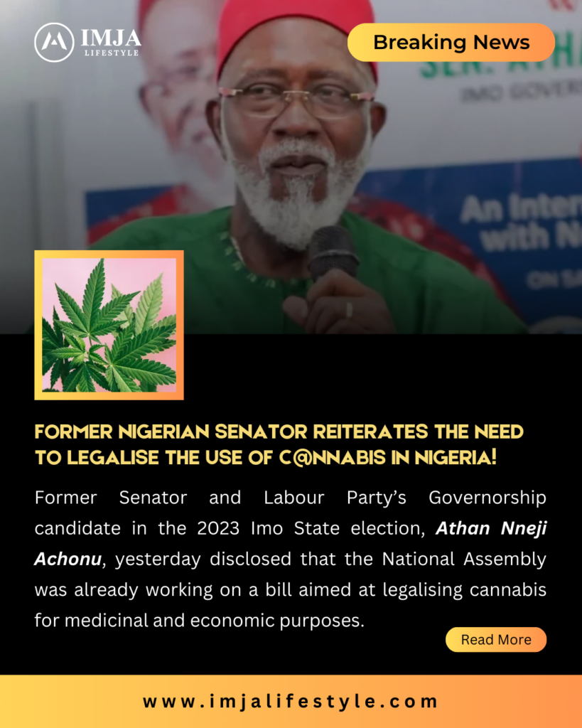Click the orange gradient footer bar
The height and width of the screenshot is (728, 582).
(x=291, y=701)
